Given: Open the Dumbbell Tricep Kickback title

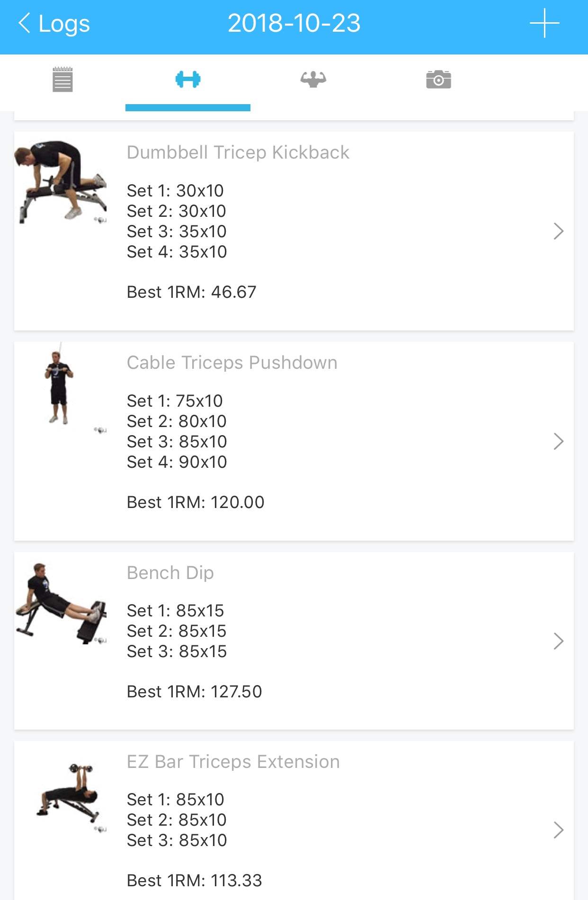Looking at the screenshot, I should pyautogui.click(x=238, y=152).
